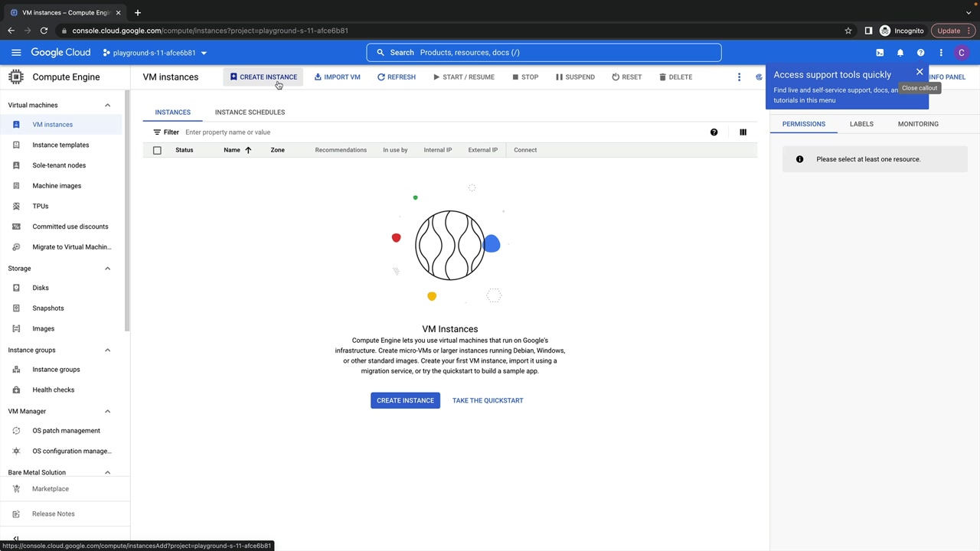Click the Committed use discounts icon
Viewport: 980px width, 551px height.
tap(16, 227)
